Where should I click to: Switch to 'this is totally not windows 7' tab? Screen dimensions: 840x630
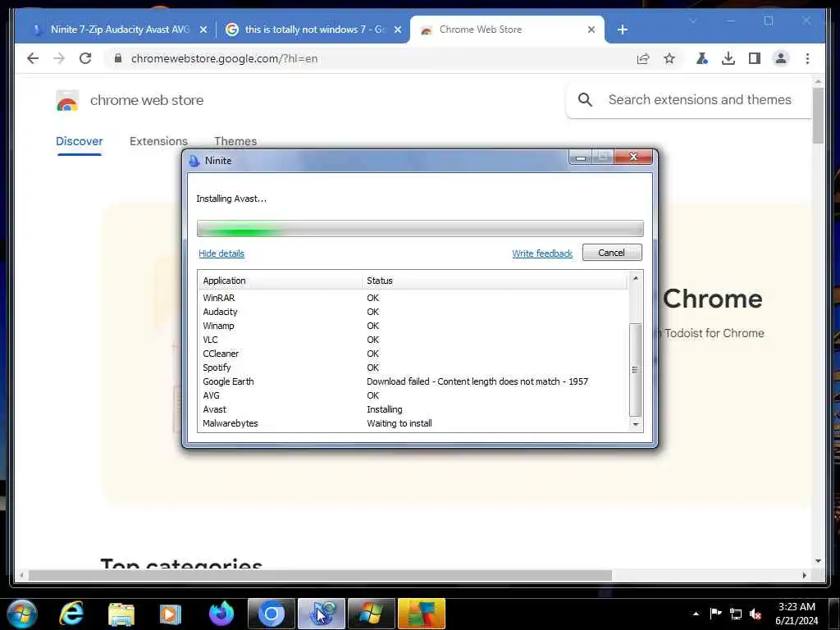tap(315, 30)
